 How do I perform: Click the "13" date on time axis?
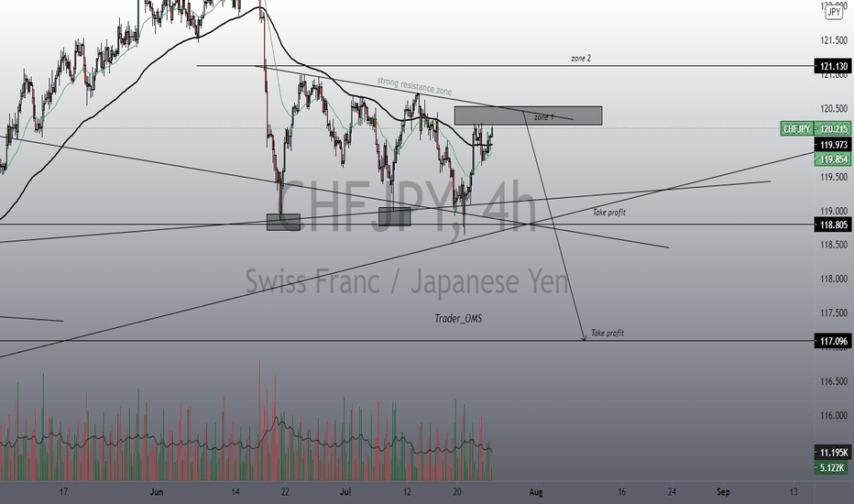794,492
